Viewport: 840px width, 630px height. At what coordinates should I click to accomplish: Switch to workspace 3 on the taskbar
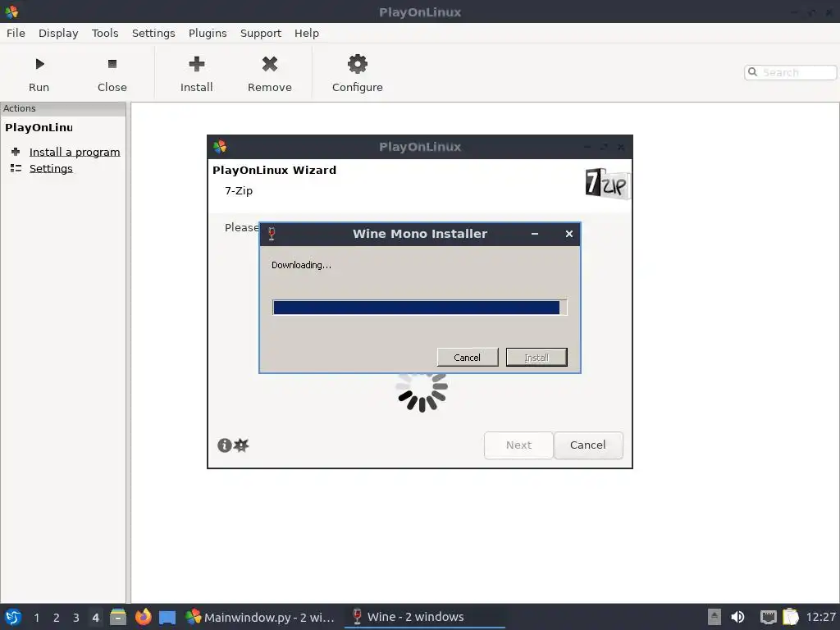point(76,618)
